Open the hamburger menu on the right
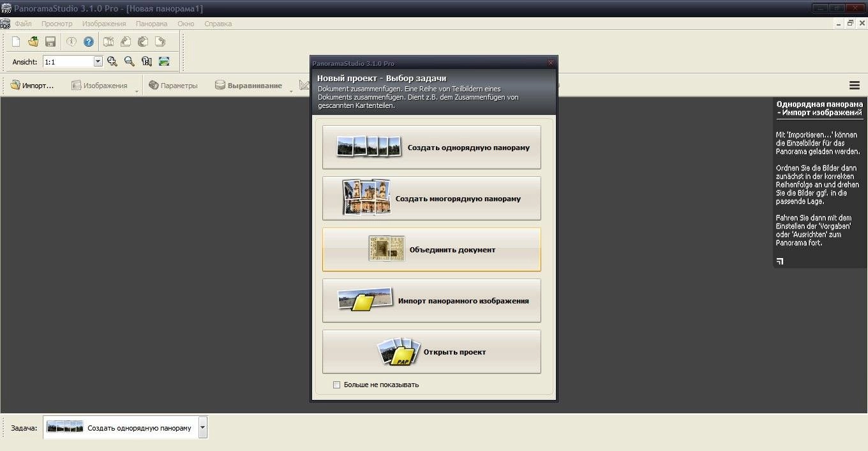 [855, 85]
